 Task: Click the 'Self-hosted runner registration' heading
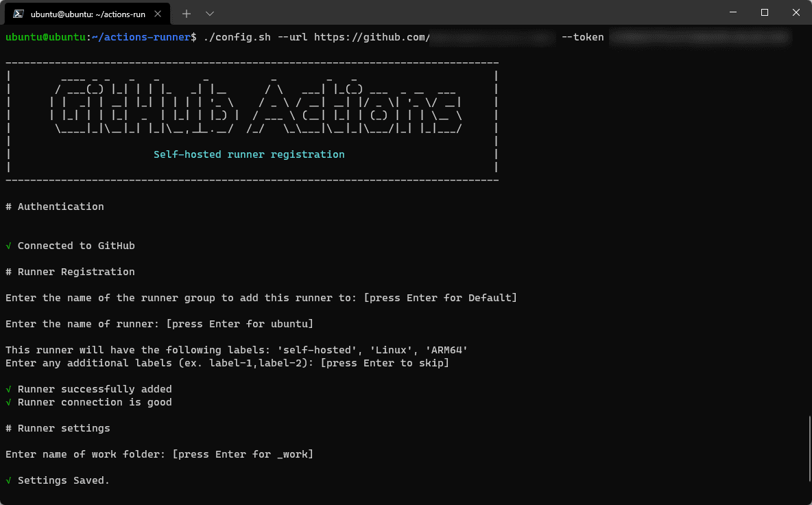pyautogui.click(x=249, y=154)
